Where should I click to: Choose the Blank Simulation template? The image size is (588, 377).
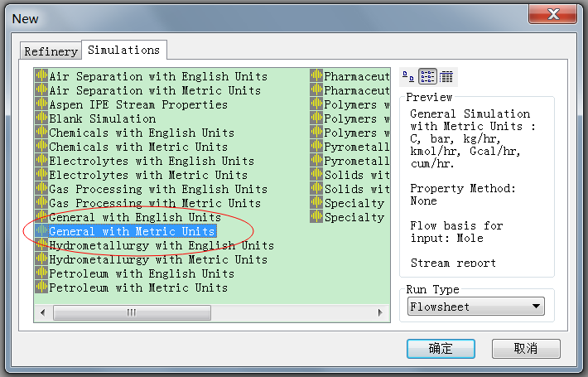tap(103, 118)
